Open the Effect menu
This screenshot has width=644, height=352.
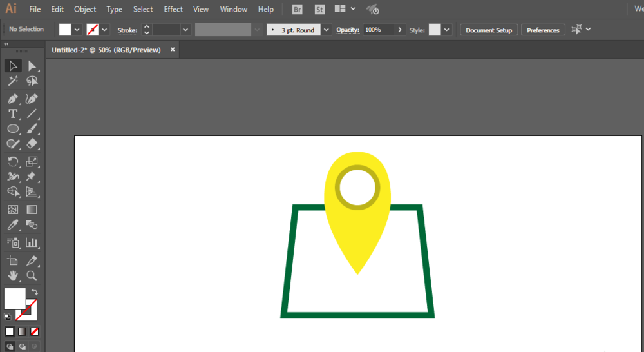point(173,9)
